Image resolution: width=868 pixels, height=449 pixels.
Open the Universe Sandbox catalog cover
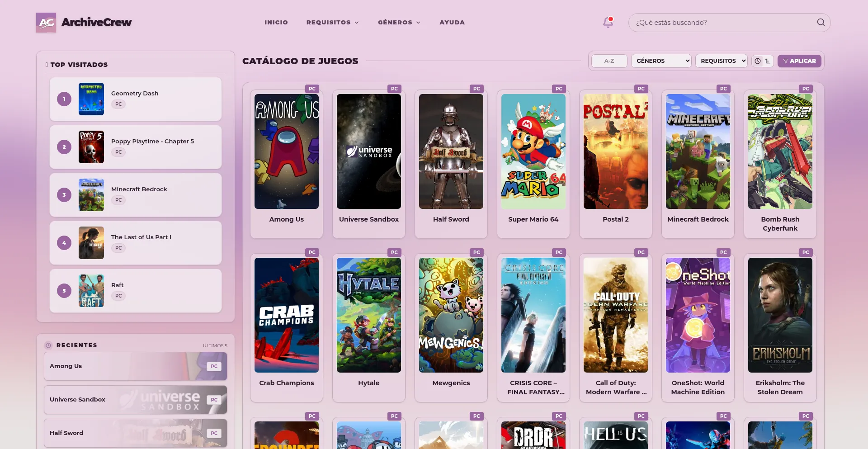(369, 151)
